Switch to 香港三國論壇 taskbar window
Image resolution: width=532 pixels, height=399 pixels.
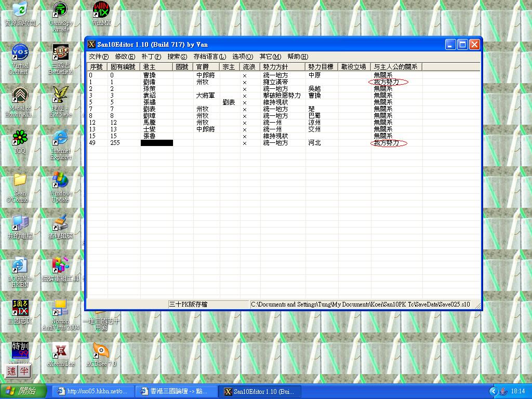click(176, 391)
